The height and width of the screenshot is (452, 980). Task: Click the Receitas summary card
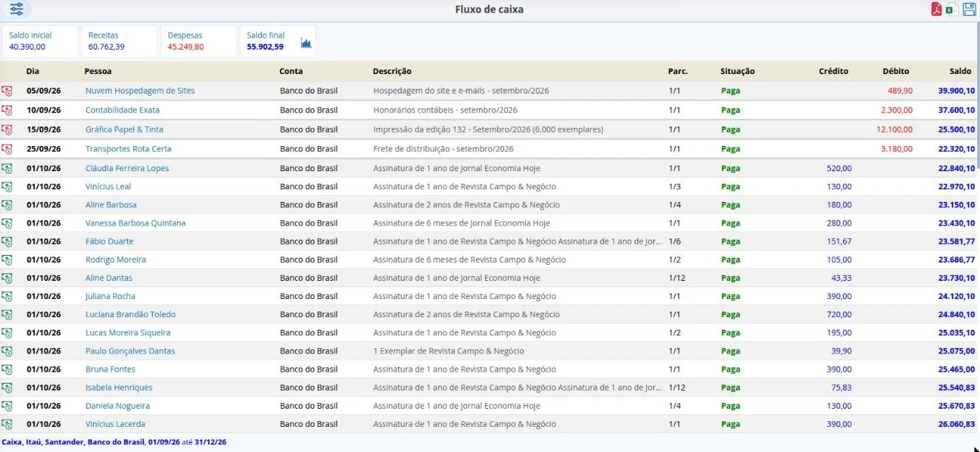tap(119, 41)
